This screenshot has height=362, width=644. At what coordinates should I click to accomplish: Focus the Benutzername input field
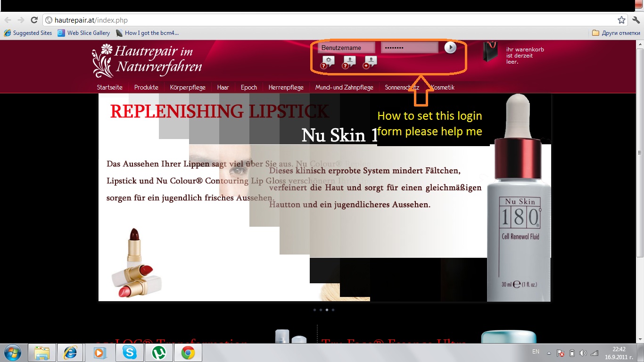click(347, 48)
